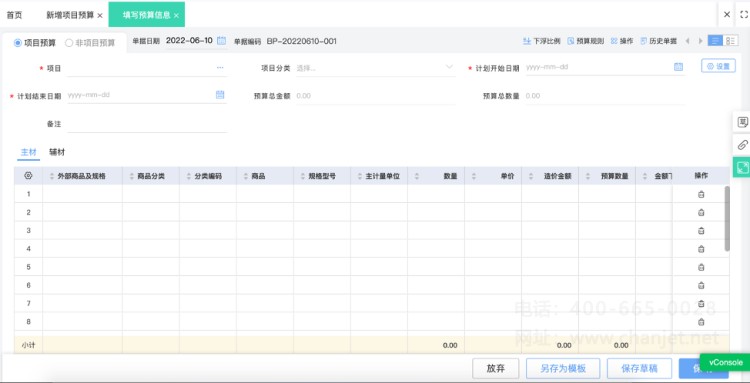Open the 辅材 tab

click(x=57, y=152)
